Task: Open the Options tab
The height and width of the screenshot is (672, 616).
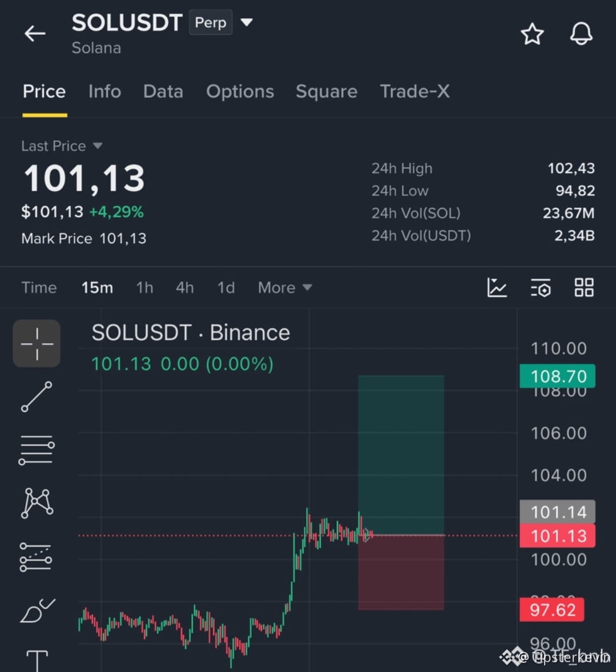Action: click(240, 91)
